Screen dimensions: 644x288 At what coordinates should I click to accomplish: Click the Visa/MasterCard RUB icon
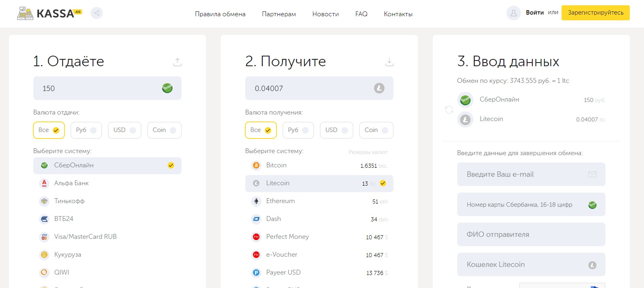pos(44,237)
